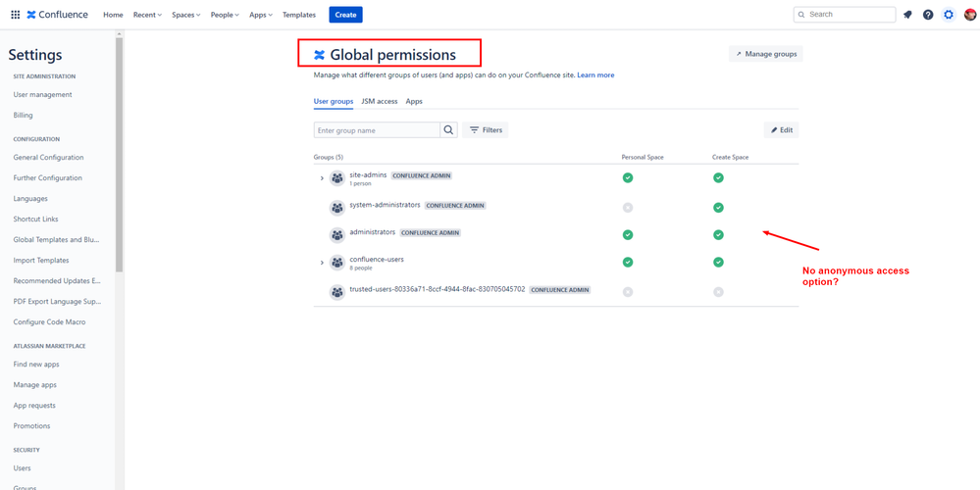
Task: Click the site-admins group icon
Action: coord(337,178)
